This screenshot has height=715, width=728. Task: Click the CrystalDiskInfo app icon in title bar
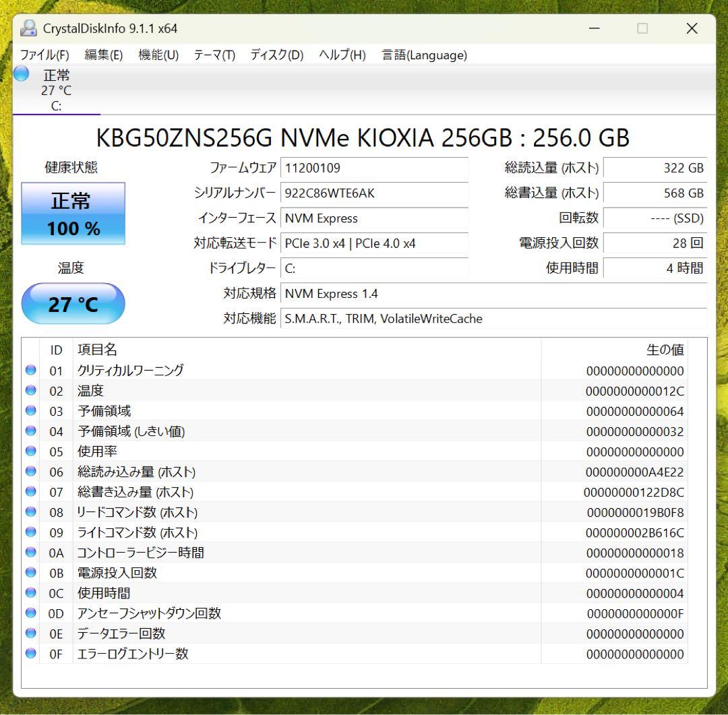coord(28,28)
